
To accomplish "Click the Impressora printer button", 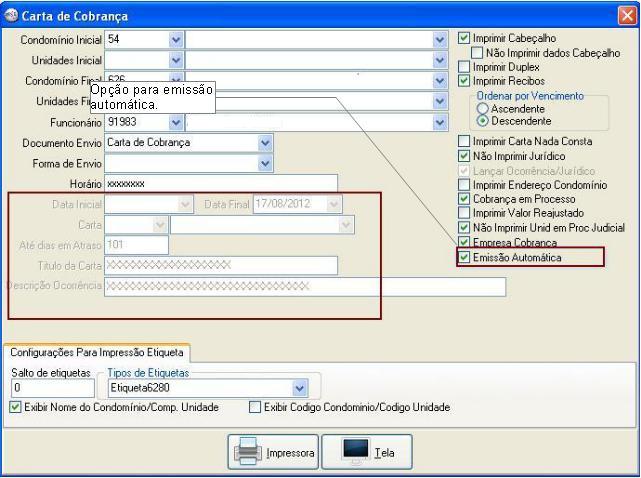I will [x=274, y=452].
